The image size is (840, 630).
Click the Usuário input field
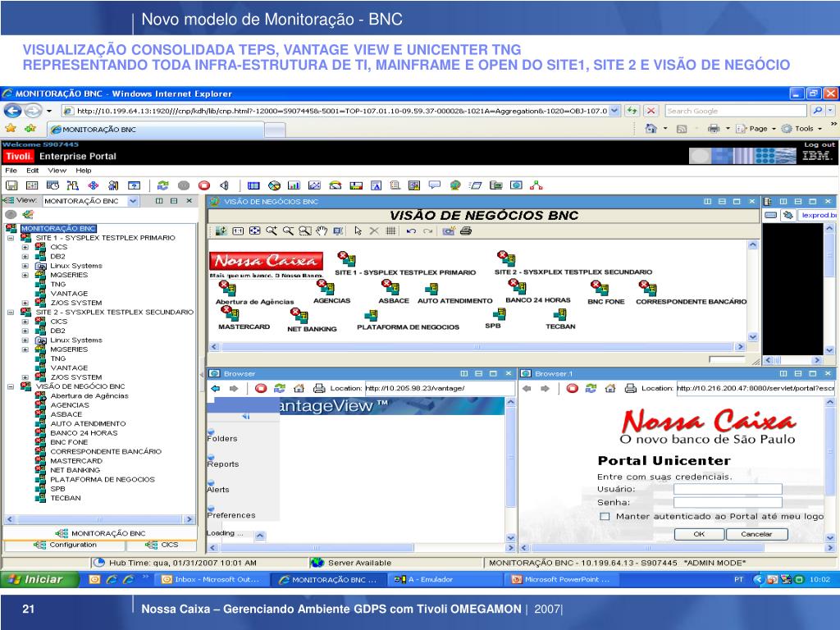(728, 489)
